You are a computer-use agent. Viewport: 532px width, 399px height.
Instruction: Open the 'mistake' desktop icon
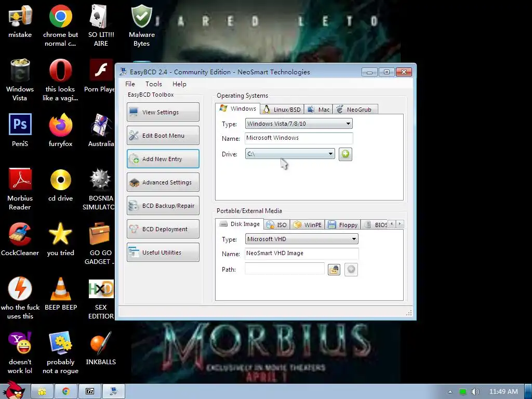tap(20, 21)
